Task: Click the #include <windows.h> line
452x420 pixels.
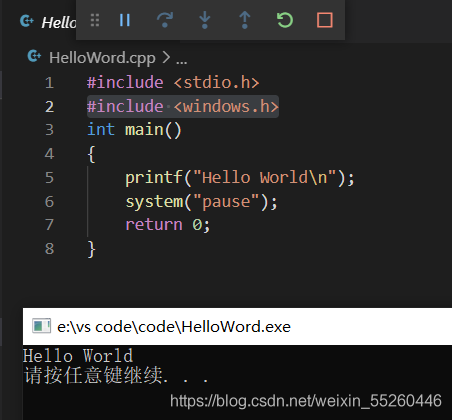Action: coord(183,106)
